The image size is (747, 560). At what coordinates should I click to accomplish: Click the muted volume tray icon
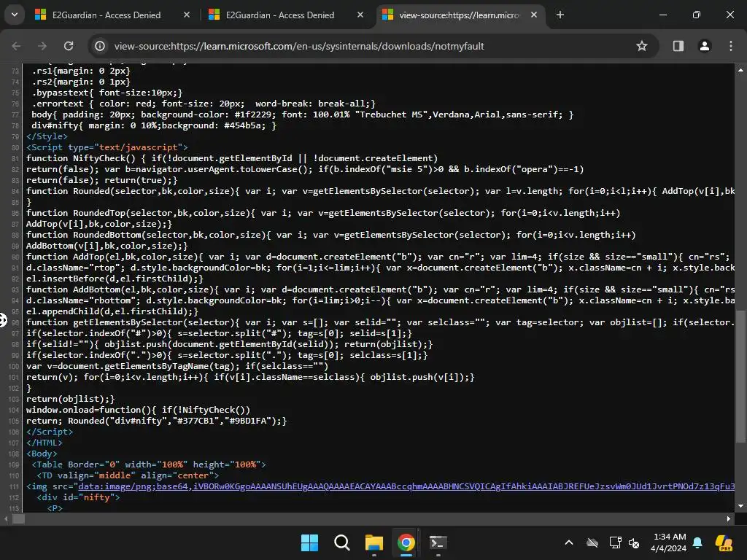634,542
